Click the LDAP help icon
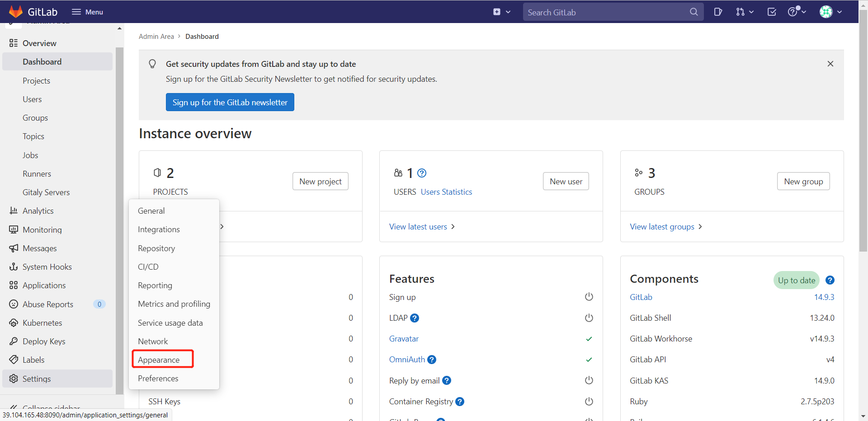 click(415, 318)
